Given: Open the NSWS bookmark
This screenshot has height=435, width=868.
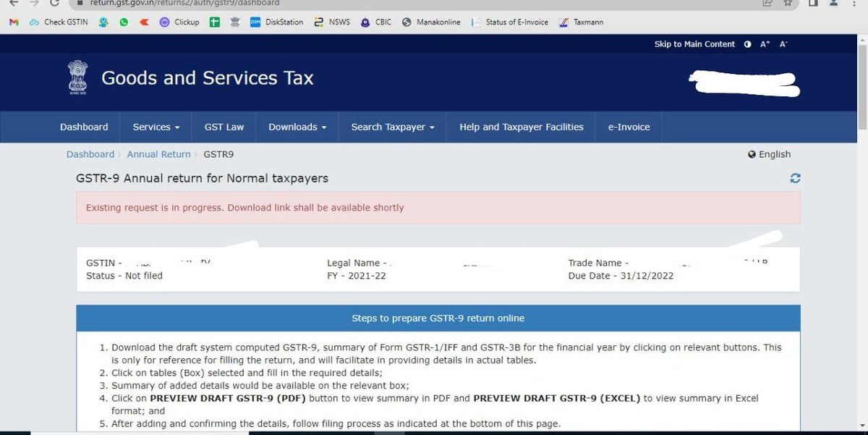Looking at the screenshot, I should (x=332, y=22).
